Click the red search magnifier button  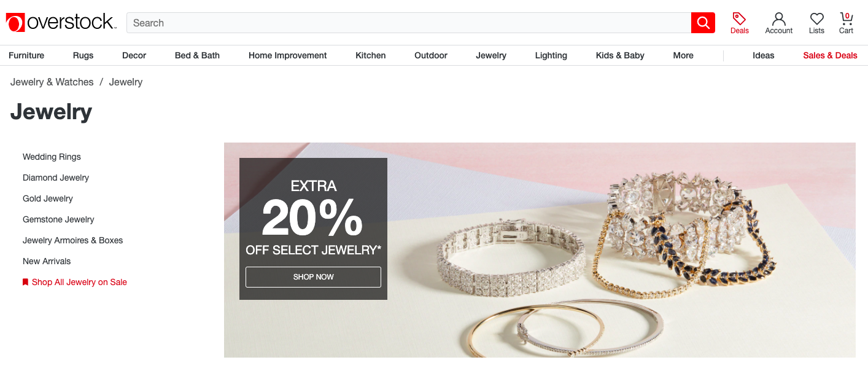pos(703,23)
